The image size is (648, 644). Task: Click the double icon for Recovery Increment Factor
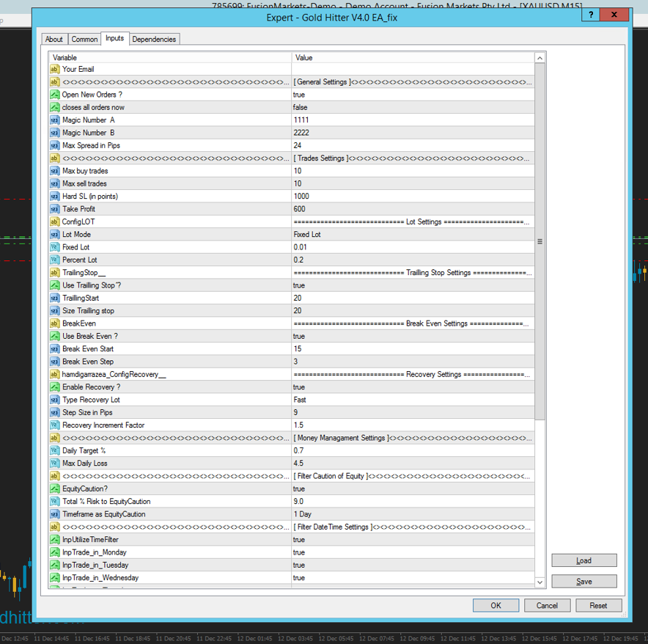click(x=54, y=425)
